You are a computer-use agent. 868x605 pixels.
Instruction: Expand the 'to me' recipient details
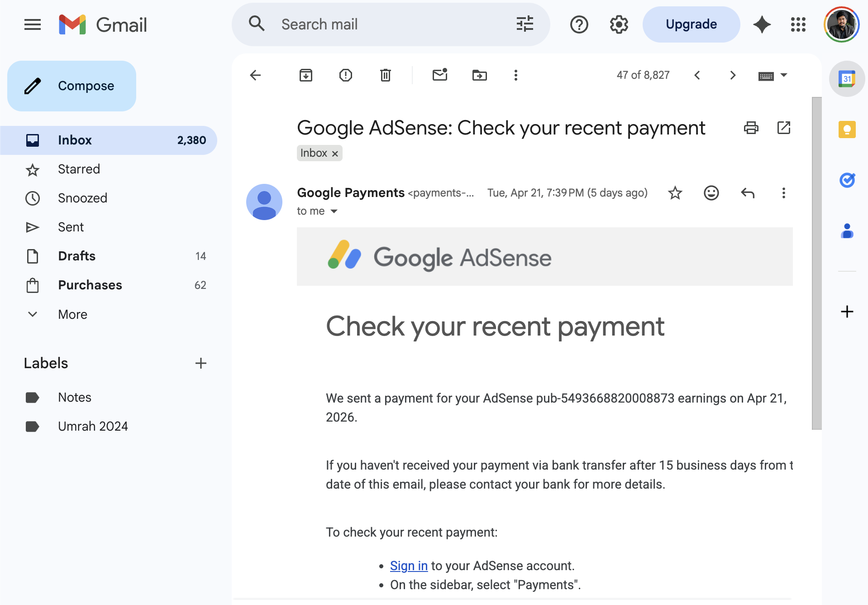pyautogui.click(x=334, y=211)
